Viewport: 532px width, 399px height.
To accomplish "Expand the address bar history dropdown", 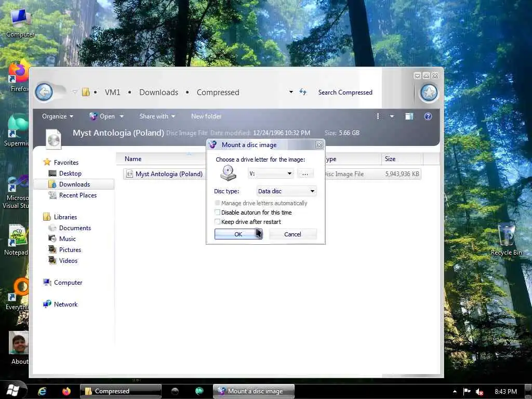I will (291, 92).
